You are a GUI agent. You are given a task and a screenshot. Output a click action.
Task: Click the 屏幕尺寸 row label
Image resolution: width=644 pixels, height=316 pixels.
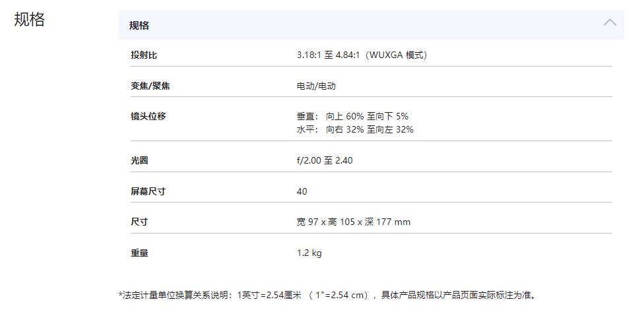coord(148,191)
